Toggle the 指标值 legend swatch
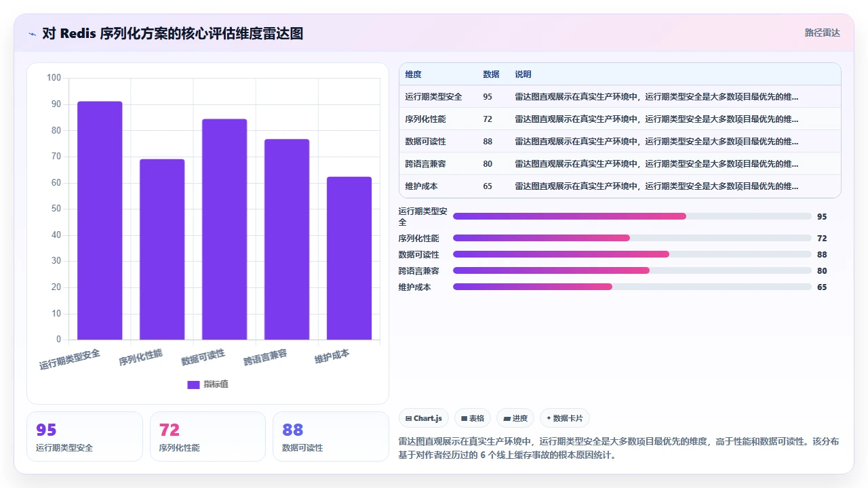 point(193,384)
